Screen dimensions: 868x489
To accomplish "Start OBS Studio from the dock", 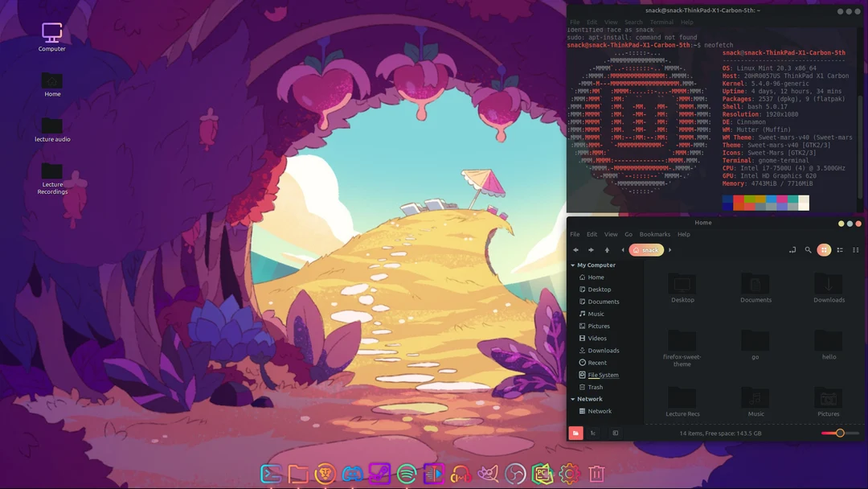I will pos(514,474).
